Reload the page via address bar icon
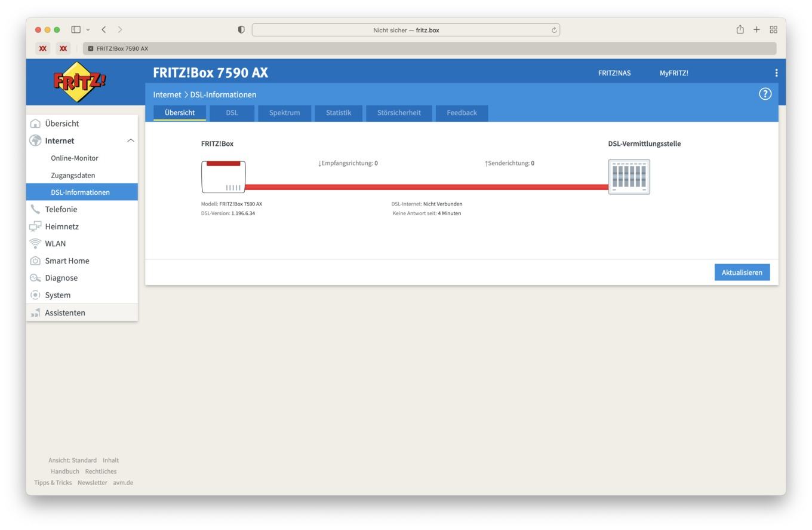This screenshot has height=530, width=812. (554, 30)
